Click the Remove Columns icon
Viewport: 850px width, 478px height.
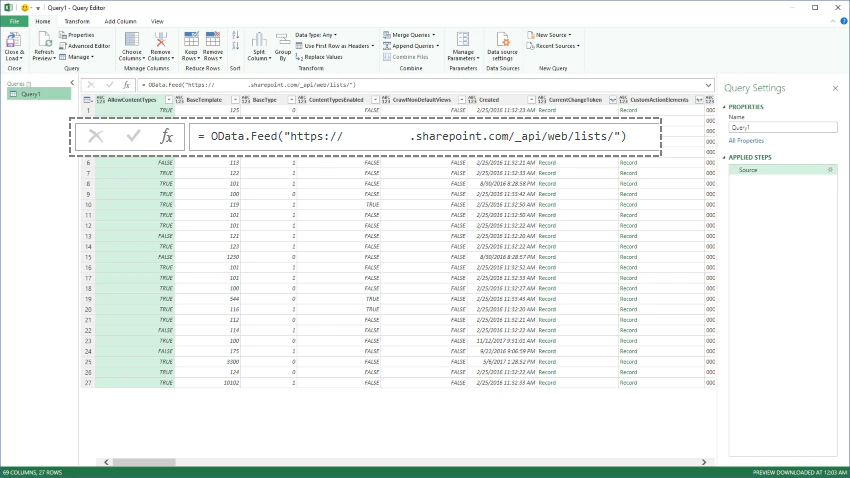click(160, 40)
